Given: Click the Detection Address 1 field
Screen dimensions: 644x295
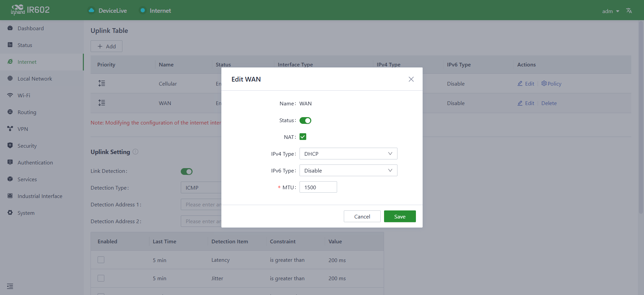Looking at the screenshot, I should [201, 204].
